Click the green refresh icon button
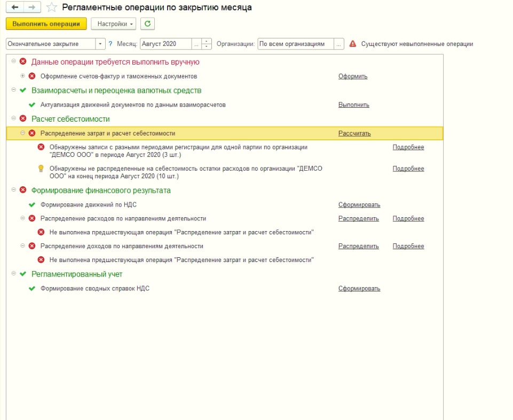This screenshot has height=420, width=513. tap(147, 24)
